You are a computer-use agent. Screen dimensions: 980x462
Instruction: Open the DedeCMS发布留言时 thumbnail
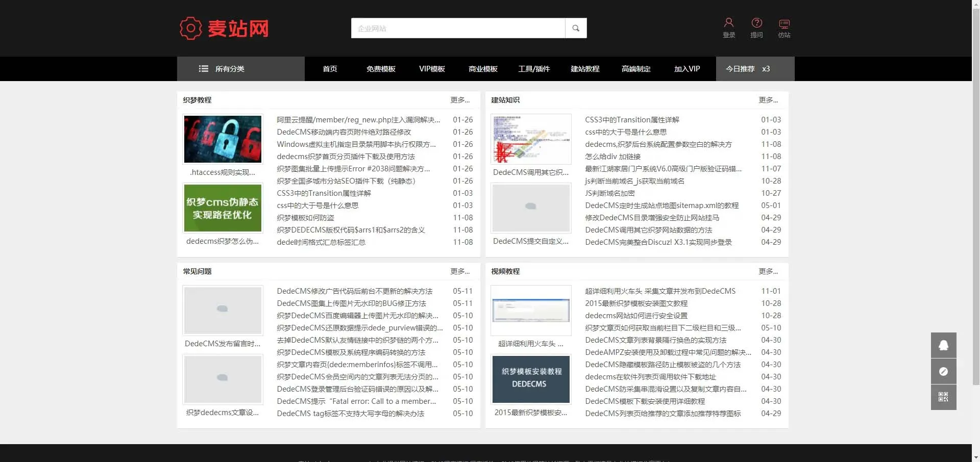pos(223,310)
